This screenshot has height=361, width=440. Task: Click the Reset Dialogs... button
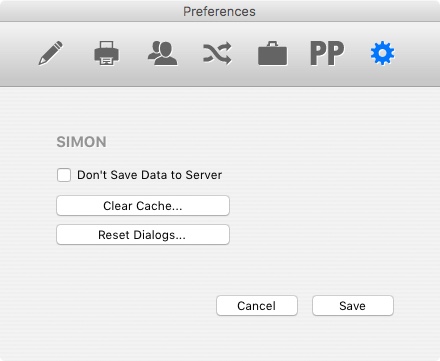tap(143, 235)
